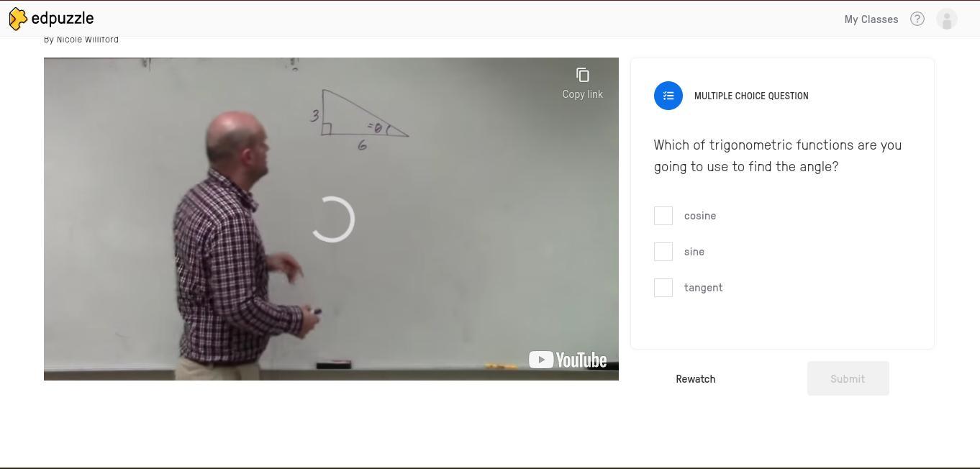Select the cosine option label
This screenshot has width=980, height=469.
700,216
